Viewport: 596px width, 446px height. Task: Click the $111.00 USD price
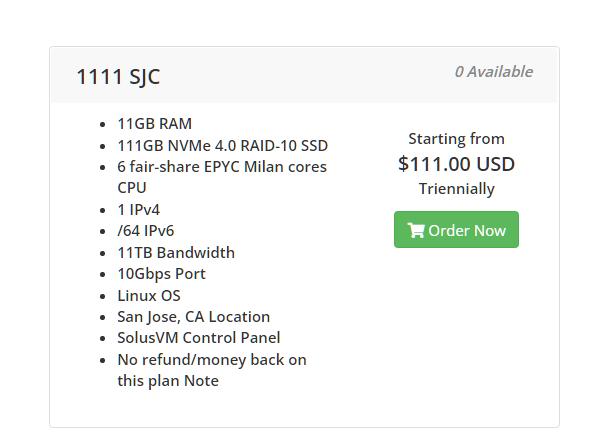pyautogui.click(x=456, y=164)
